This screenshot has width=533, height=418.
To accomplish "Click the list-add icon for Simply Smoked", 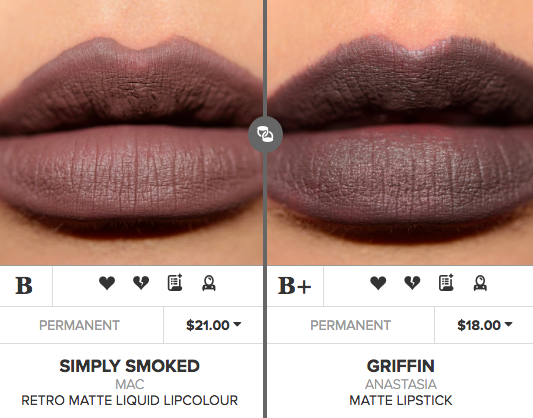I will pyautogui.click(x=175, y=283).
